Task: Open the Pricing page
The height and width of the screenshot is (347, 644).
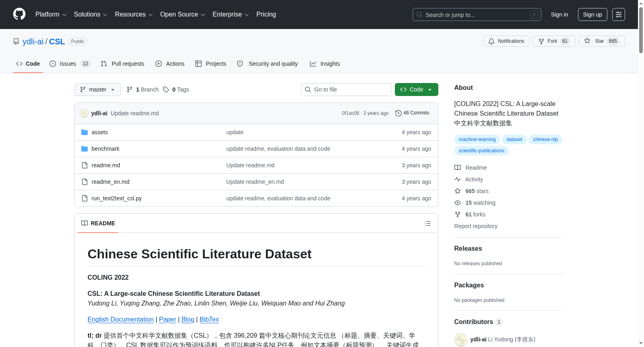Action: [266, 15]
